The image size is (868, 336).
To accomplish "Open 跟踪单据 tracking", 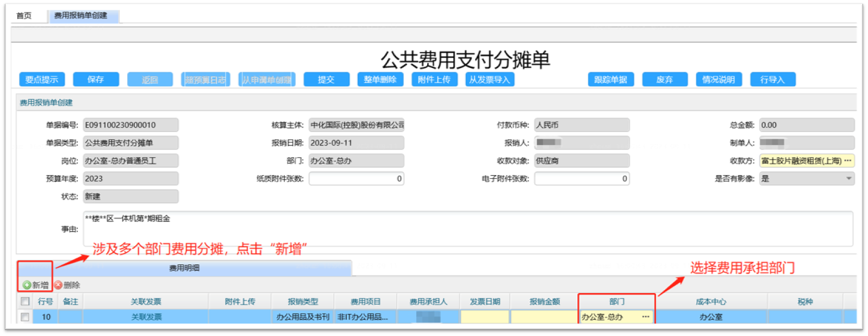I will [611, 79].
